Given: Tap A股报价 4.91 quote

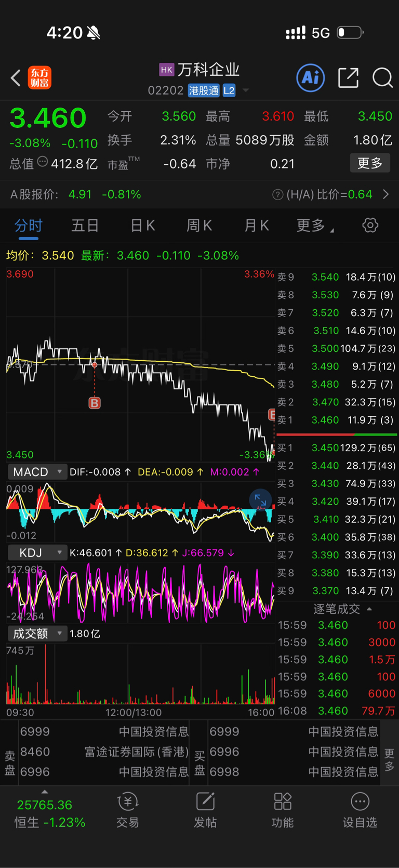Looking at the screenshot, I should click(x=76, y=194).
